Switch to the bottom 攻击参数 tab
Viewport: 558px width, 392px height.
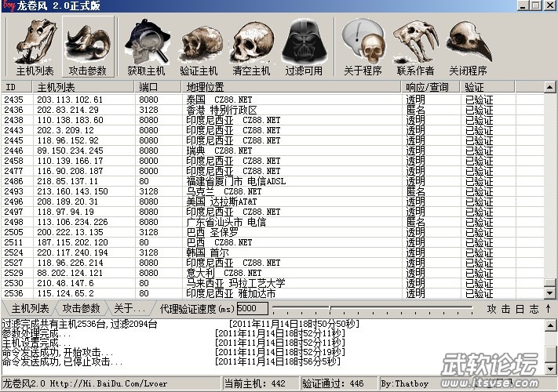click(x=82, y=308)
